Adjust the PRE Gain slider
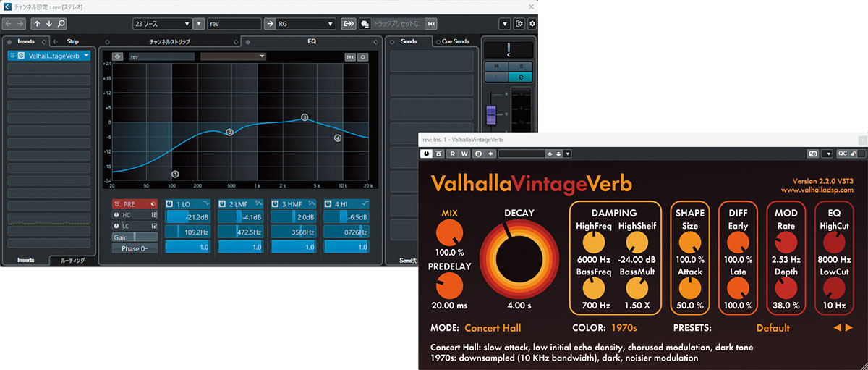Screen dimensions: 868x370 coord(135,237)
